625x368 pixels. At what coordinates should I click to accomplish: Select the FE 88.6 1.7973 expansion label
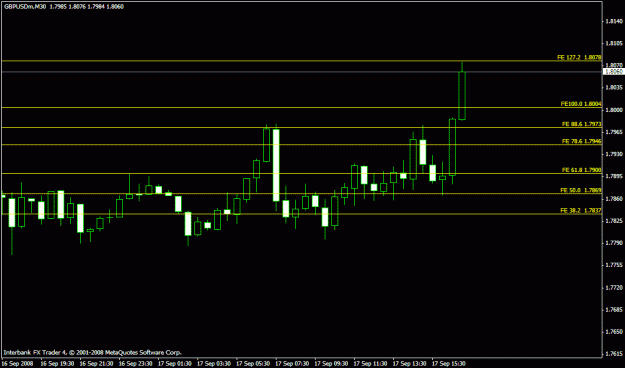(581, 124)
